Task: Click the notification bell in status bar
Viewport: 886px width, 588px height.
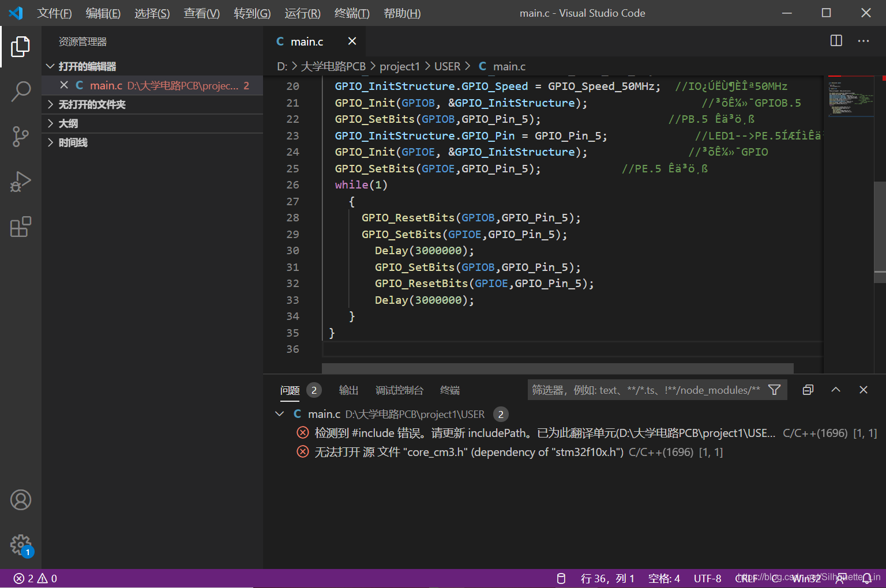Action: point(866,578)
